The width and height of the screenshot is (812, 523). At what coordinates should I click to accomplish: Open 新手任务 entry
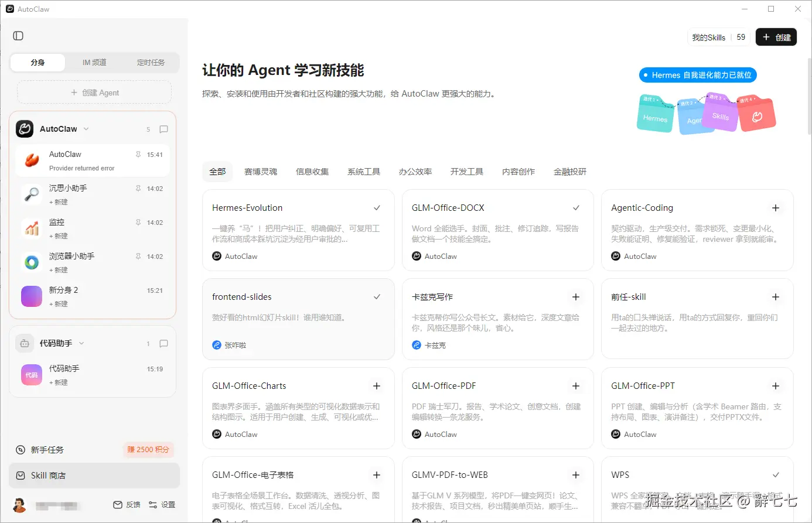click(x=47, y=450)
